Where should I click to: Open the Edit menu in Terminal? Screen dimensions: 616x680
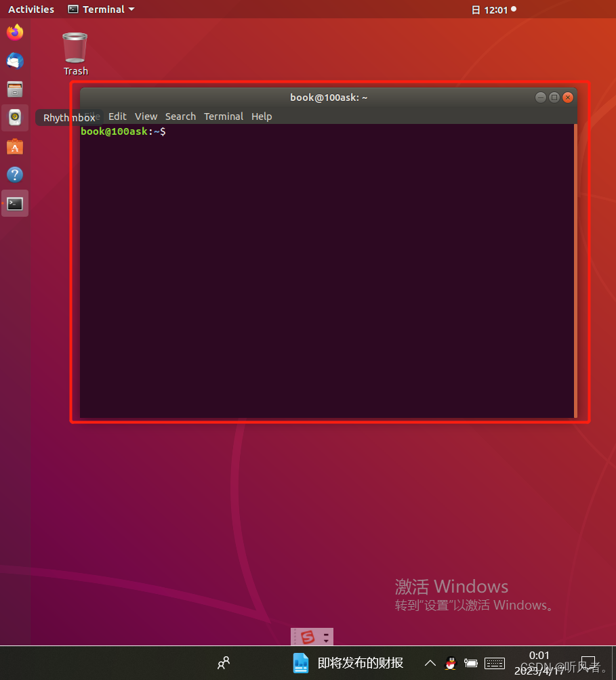(x=117, y=116)
